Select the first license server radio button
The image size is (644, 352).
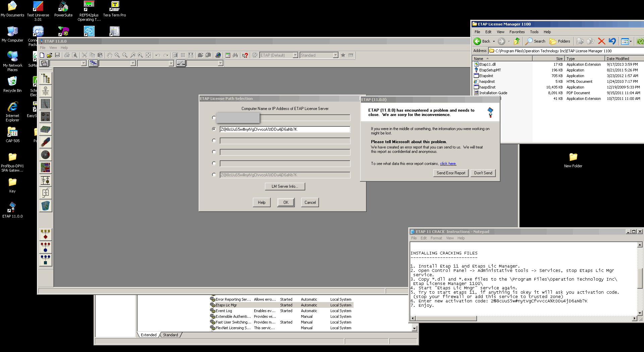coord(214,118)
